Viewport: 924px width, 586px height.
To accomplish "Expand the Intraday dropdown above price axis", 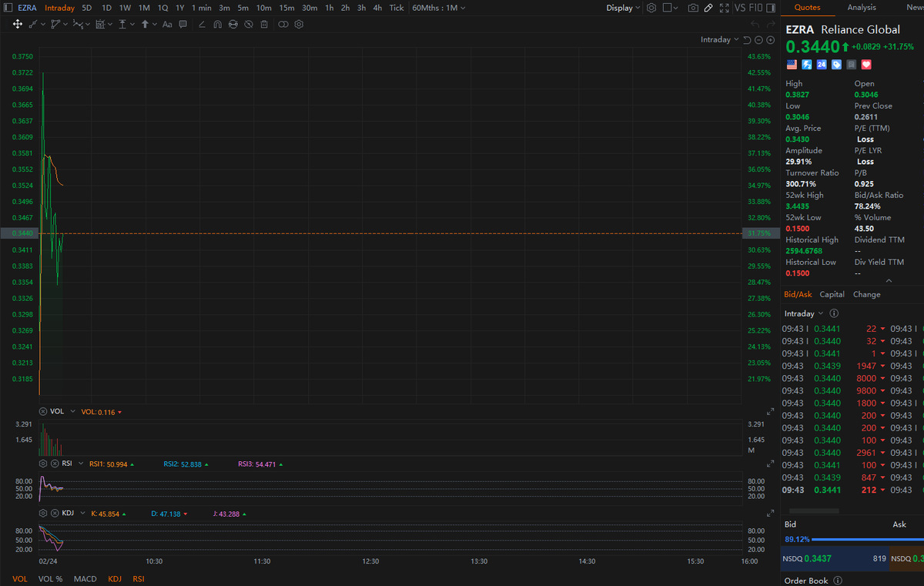I will point(720,40).
